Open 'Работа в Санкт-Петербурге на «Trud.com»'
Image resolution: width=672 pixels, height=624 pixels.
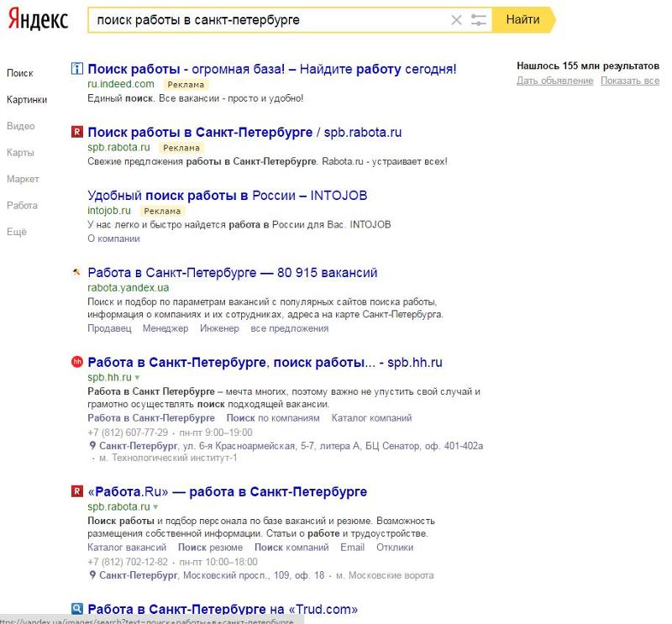(x=223, y=609)
